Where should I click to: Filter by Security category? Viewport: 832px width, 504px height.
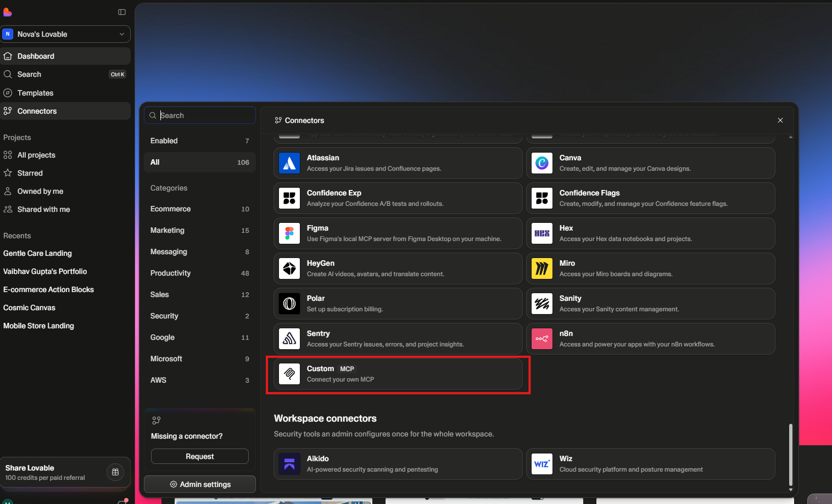(x=200, y=316)
